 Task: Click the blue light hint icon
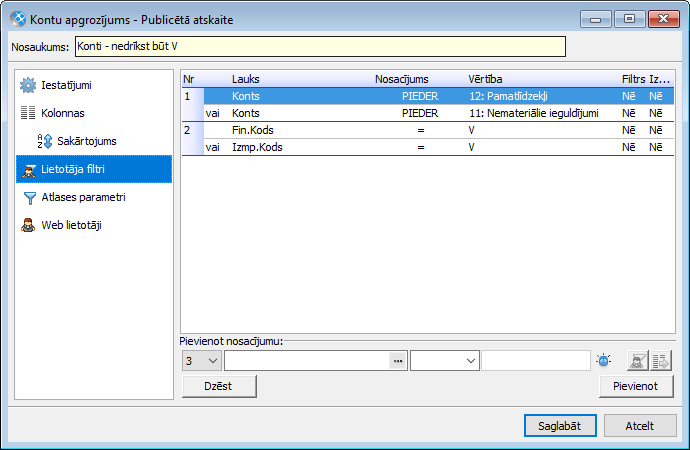(x=604, y=360)
